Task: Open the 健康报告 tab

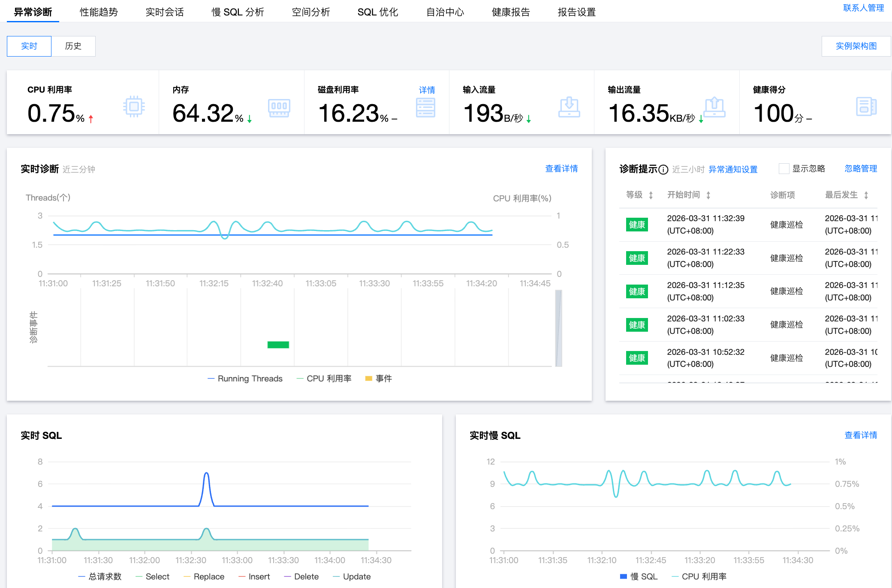Action: click(x=510, y=12)
